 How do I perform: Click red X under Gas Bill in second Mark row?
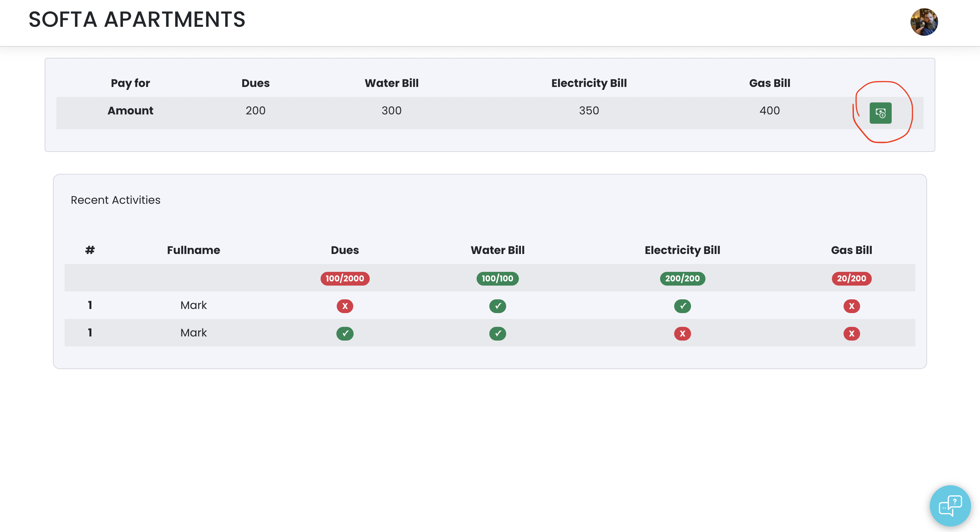pyautogui.click(x=851, y=333)
